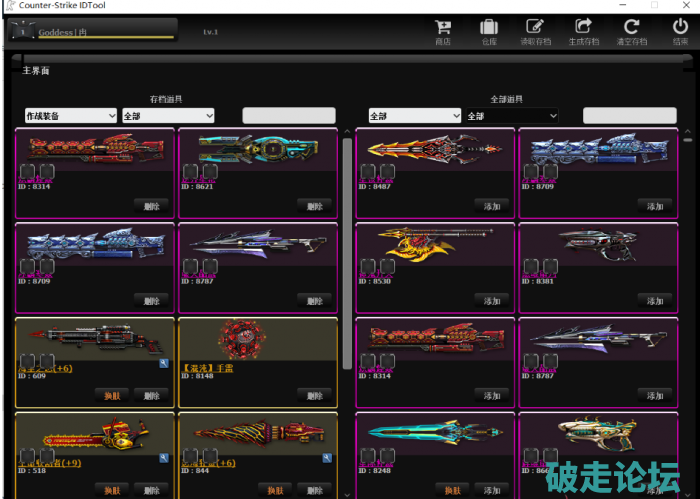Open the 商店 shop cart icon
Viewport: 700px width, 499px height.
442,28
